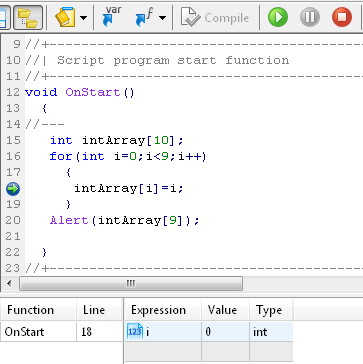Click the watch expression icon for i
The image size is (363, 364).
click(x=135, y=332)
